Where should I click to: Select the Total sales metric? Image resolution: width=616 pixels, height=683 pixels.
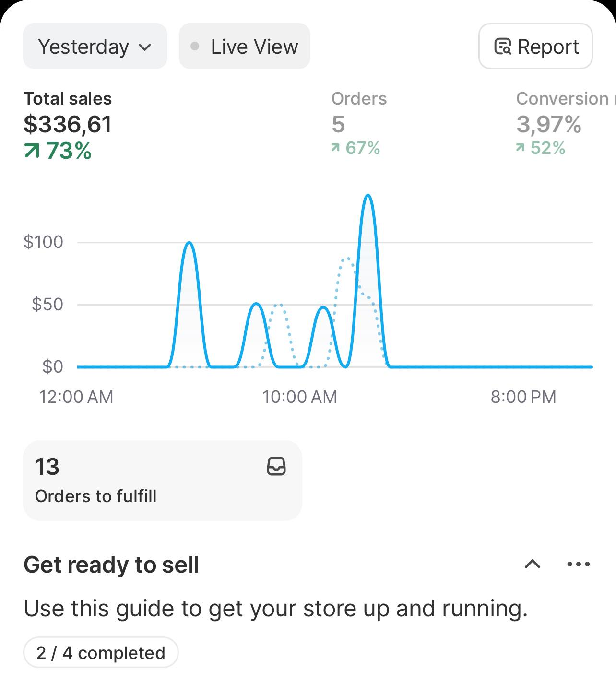68,124
